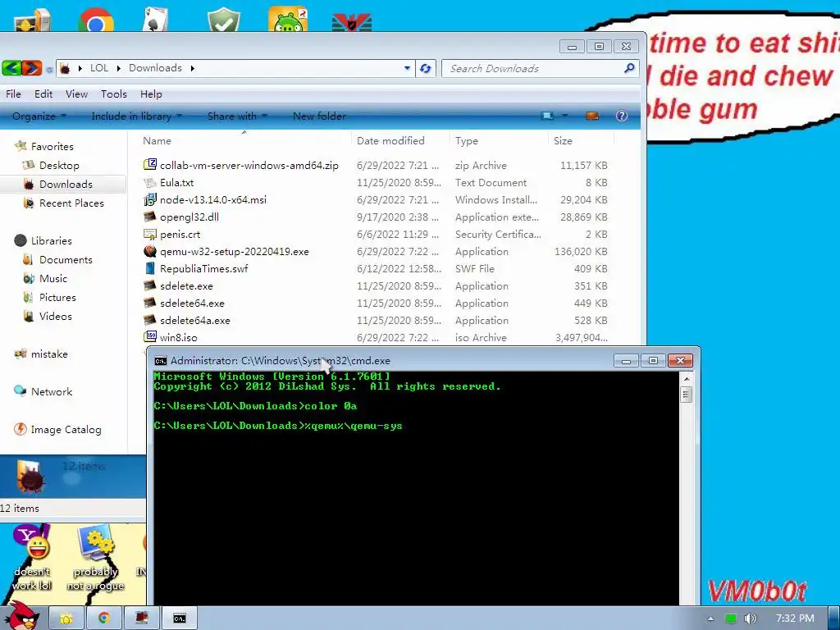Click the search magnifier icon in Explorer

tap(629, 68)
